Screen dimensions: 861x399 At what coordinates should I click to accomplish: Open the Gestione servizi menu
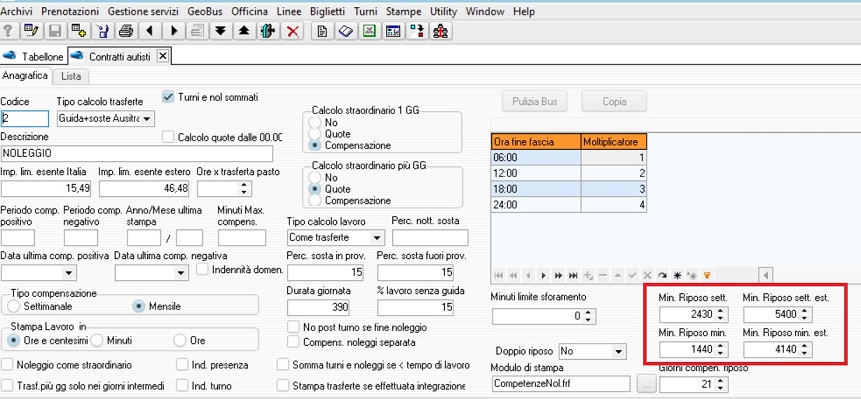143,11
